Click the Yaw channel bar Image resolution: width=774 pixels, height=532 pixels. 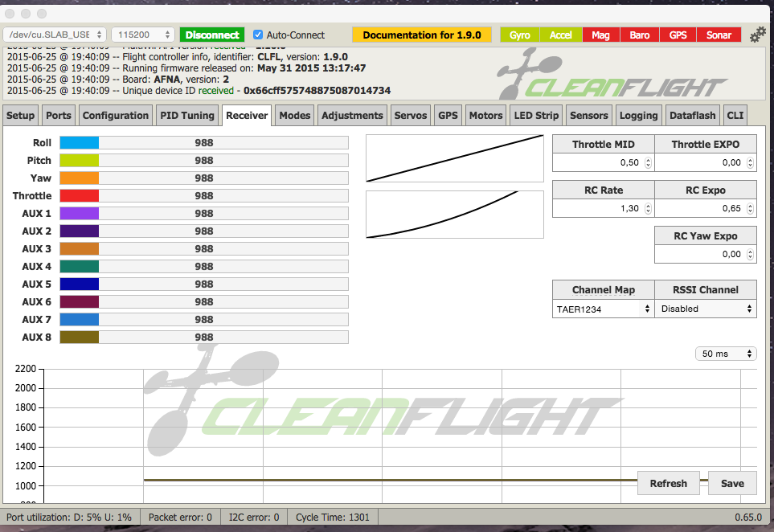click(x=204, y=178)
